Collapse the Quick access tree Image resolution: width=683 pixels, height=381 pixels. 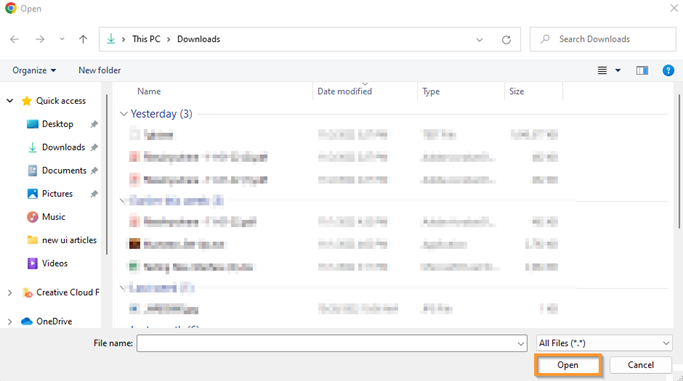pos(10,101)
